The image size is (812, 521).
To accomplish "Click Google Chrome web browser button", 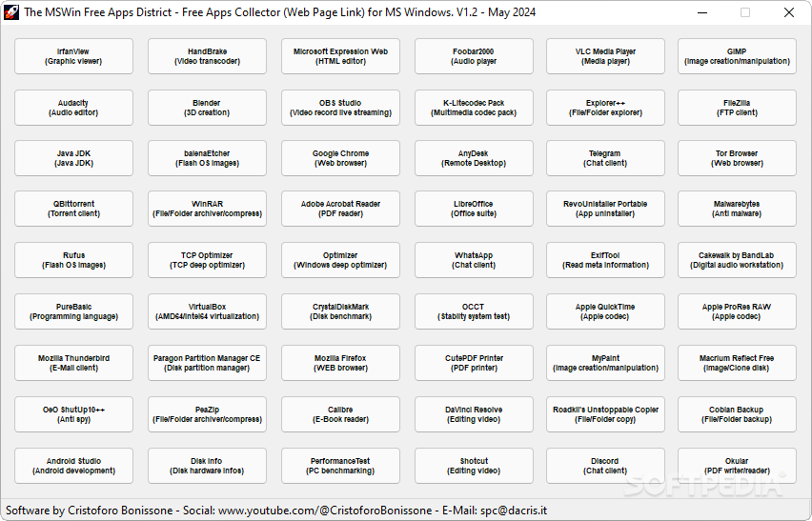I will (341, 158).
